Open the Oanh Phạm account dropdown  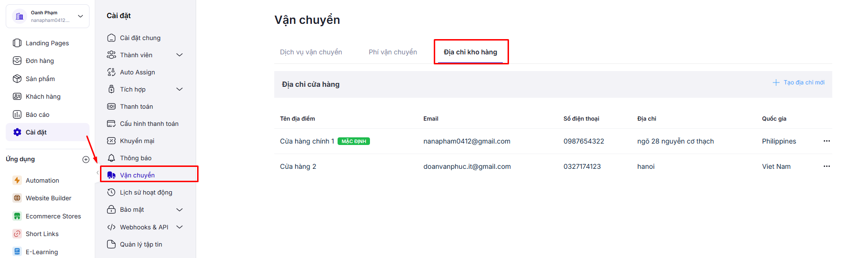(x=80, y=16)
